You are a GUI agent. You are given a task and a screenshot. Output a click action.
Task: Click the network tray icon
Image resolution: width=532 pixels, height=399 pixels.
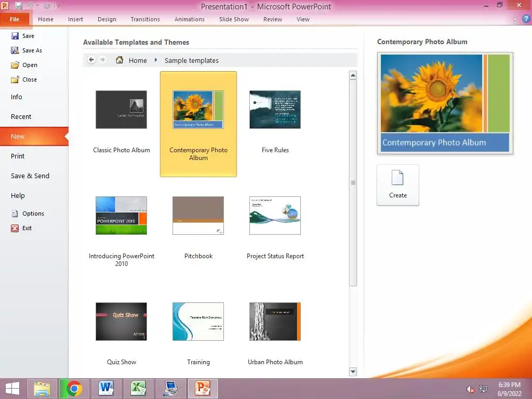(x=483, y=389)
